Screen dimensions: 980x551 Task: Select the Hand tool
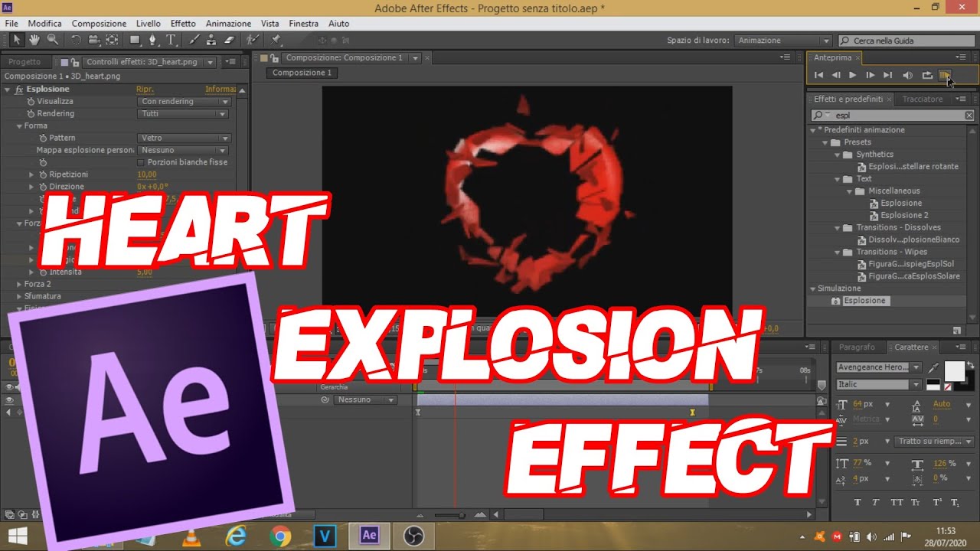pyautogui.click(x=34, y=40)
